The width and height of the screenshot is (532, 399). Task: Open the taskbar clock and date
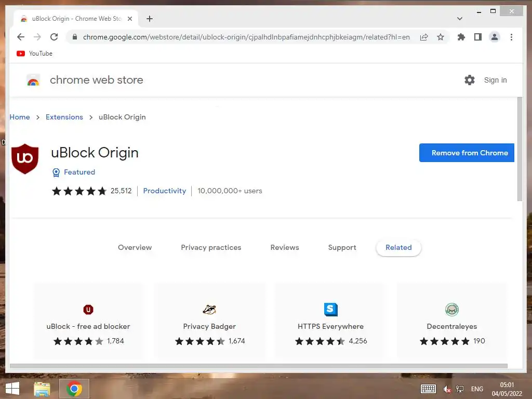click(507, 389)
